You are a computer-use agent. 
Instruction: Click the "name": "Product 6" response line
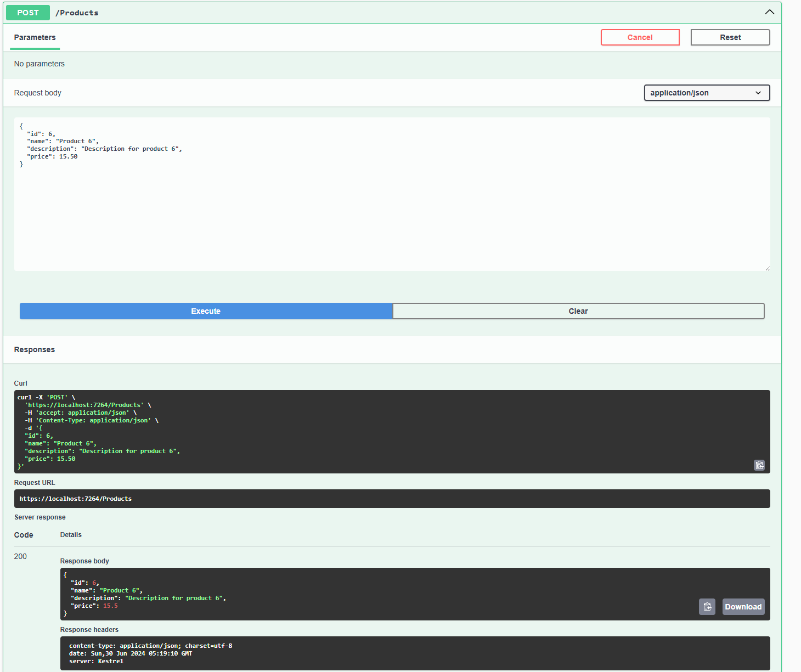(107, 590)
